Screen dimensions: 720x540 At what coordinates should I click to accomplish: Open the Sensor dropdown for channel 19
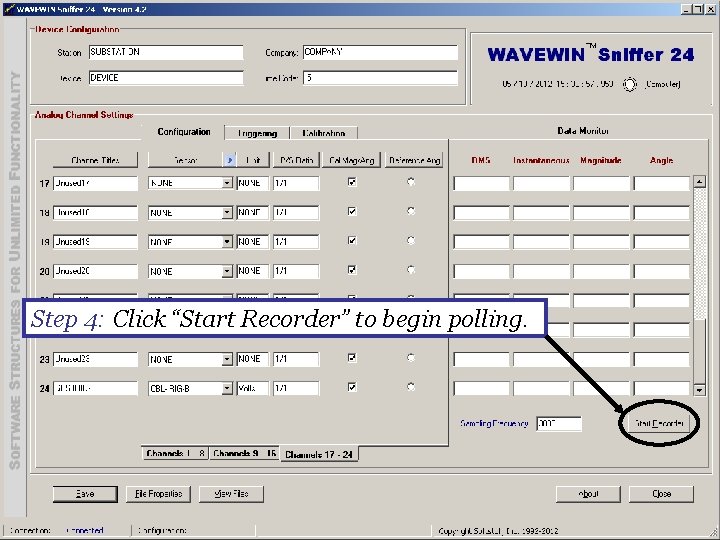pos(227,242)
